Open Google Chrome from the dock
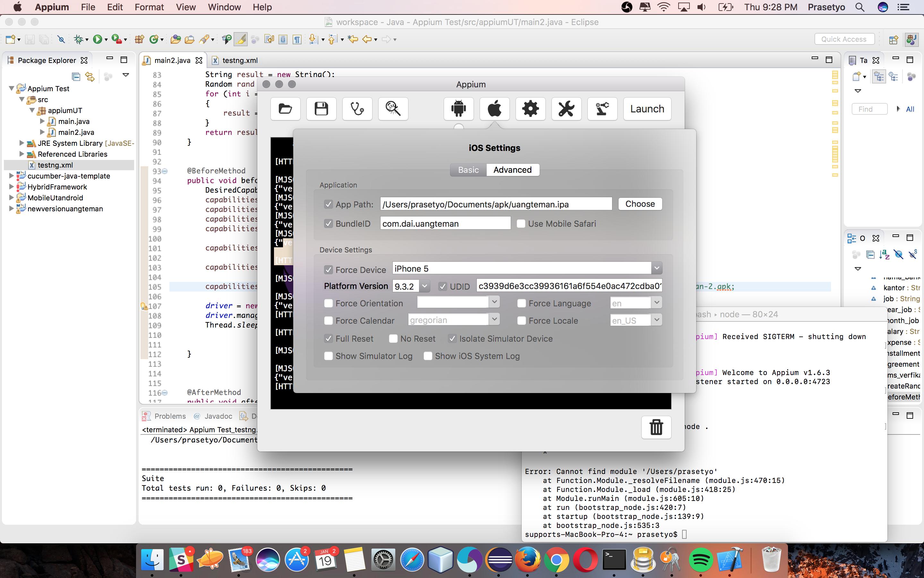This screenshot has height=578, width=924. coord(556,560)
